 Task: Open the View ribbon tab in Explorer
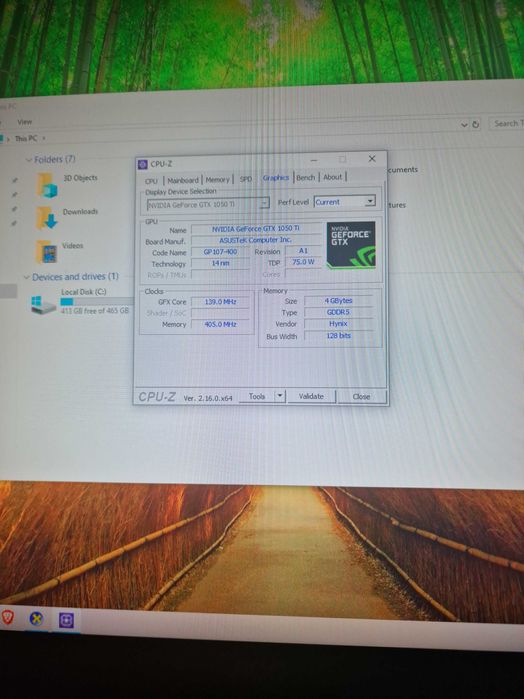(25, 122)
